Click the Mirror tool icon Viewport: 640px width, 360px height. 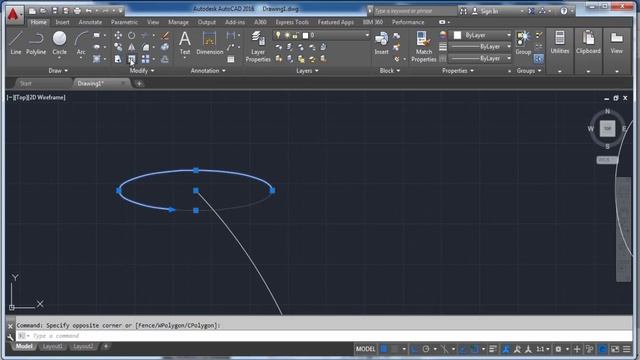click(x=131, y=47)
